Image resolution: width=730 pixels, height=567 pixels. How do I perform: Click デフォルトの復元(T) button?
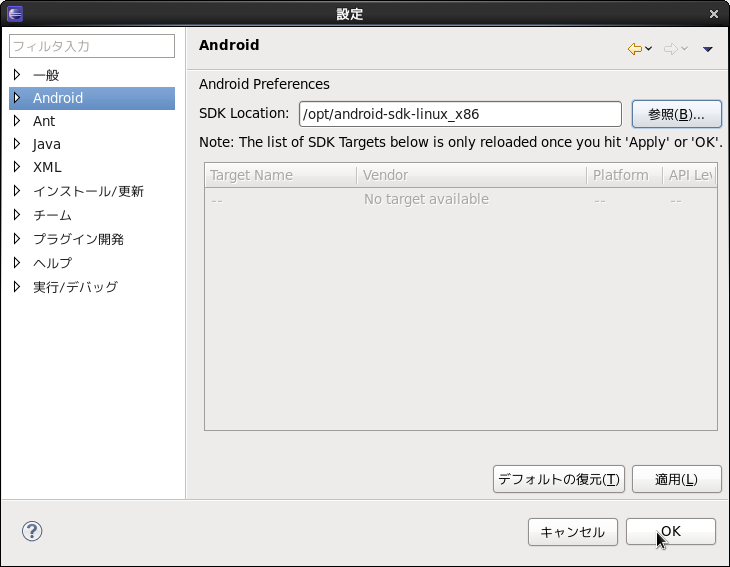(559, 479)
